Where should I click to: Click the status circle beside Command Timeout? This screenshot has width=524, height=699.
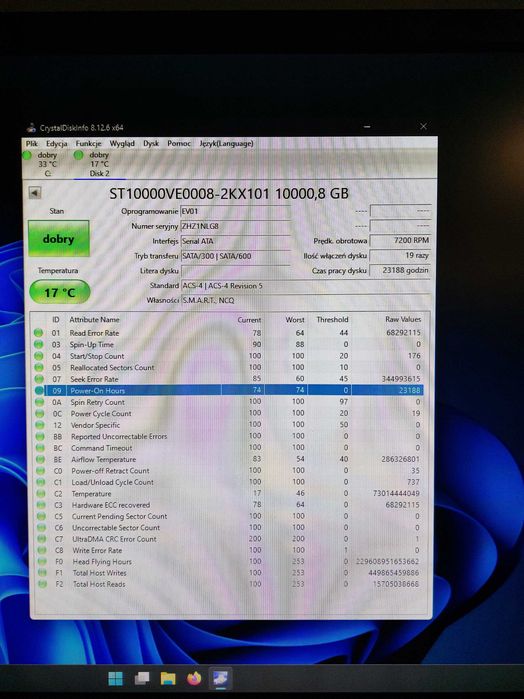point(40,448)
